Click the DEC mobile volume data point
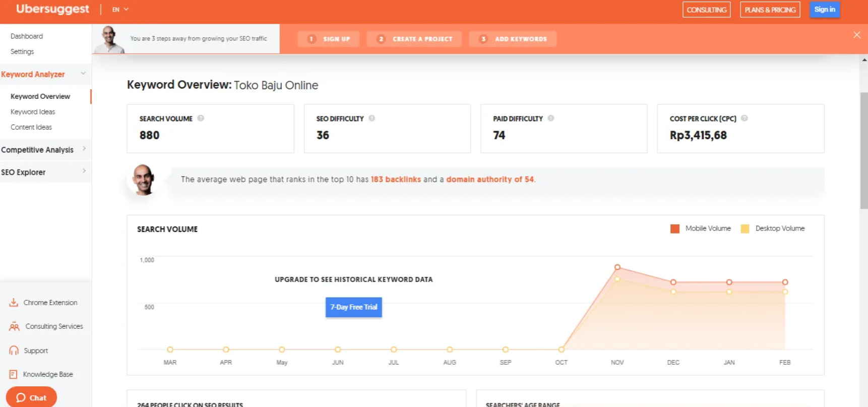This screenshot has width=868, height=407. click(x=673, y=282)
